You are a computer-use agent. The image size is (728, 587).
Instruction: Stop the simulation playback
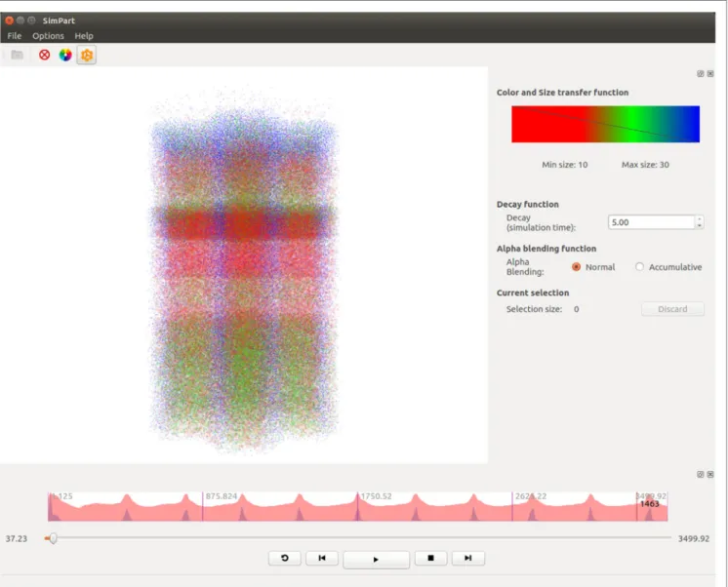[431, 558]
